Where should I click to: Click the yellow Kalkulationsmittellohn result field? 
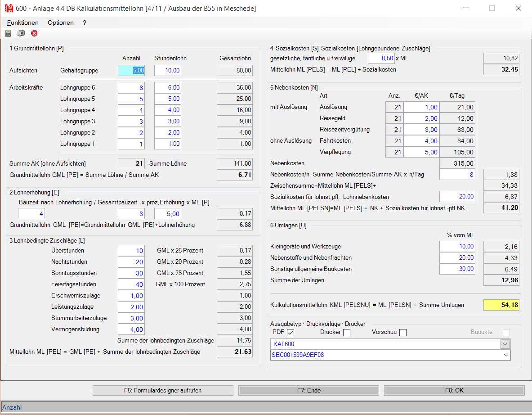point(501,305)
